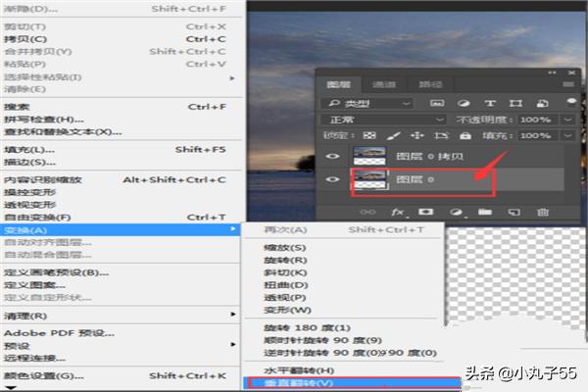Click link layers icon in Layers panel
Viewport: 588px width, 392px height.
367,213
